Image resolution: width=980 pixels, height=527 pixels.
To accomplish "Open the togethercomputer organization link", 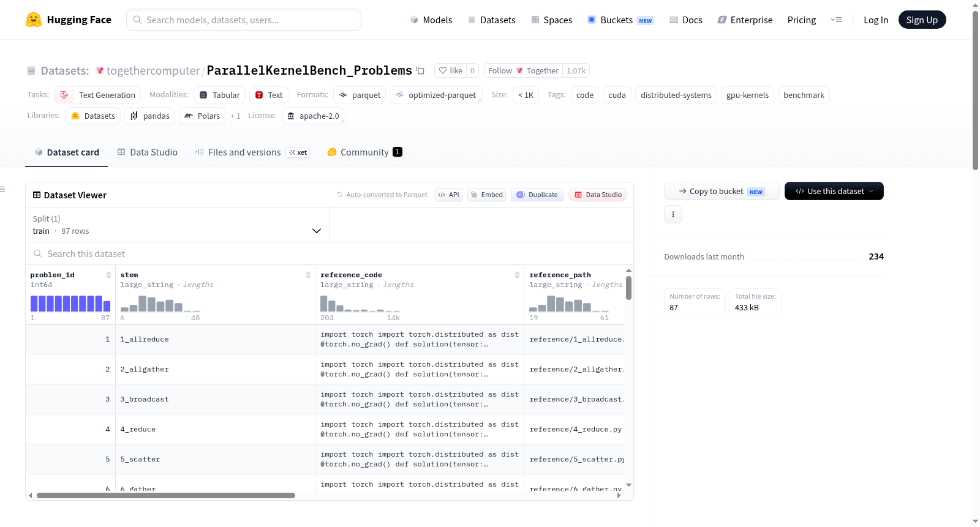I will (x=153, y=70).
